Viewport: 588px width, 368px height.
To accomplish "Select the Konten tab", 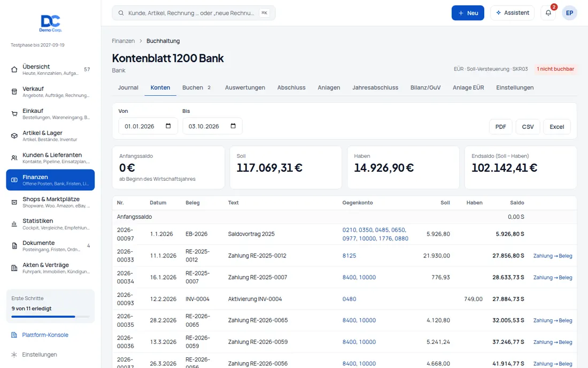I will pyautogui.click(x=160, y=87).
